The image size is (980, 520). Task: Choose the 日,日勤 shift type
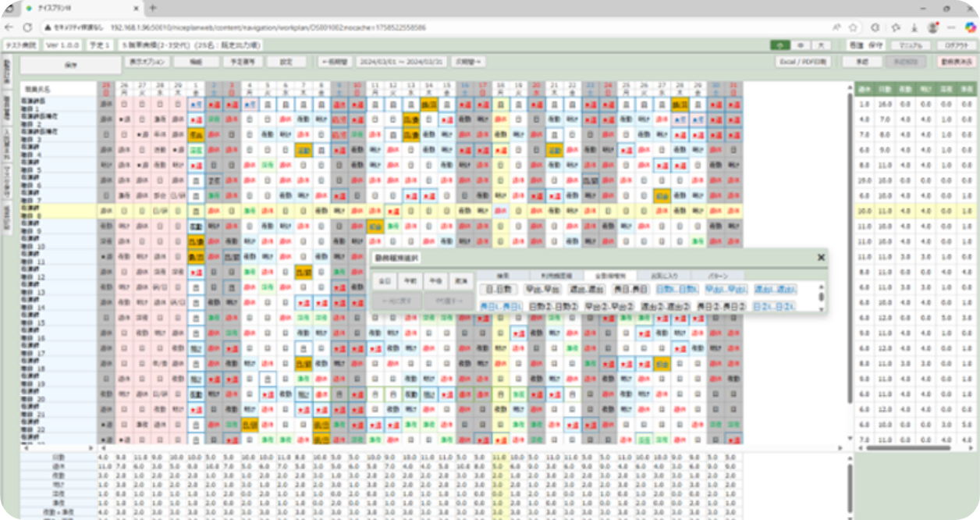point(499,290)
